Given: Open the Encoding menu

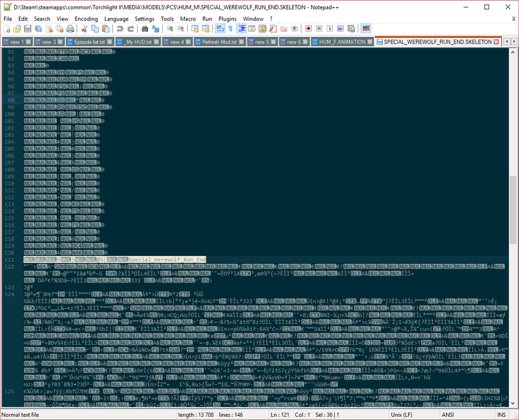Looking at the screenshot, I should [x=86, y=19].
